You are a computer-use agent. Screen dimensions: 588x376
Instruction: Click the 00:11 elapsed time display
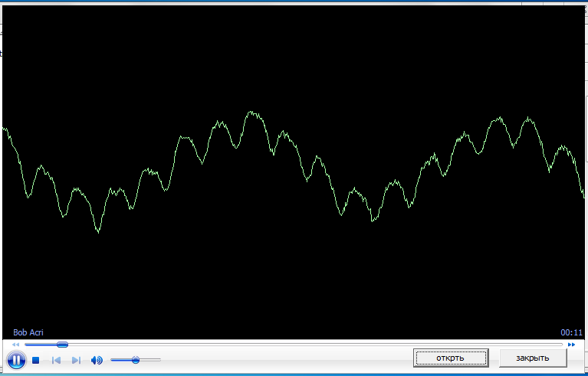coord(572,332)
